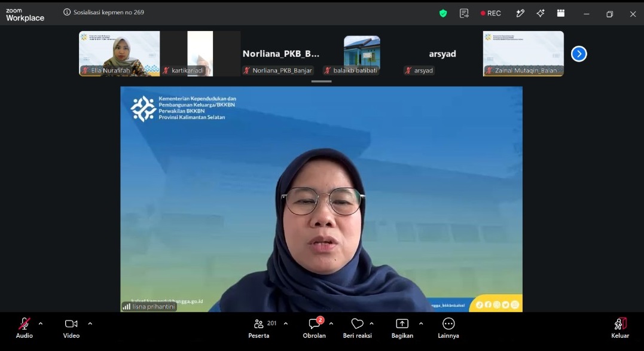Show the next participants with blue arrow

[x=579, y=54]
